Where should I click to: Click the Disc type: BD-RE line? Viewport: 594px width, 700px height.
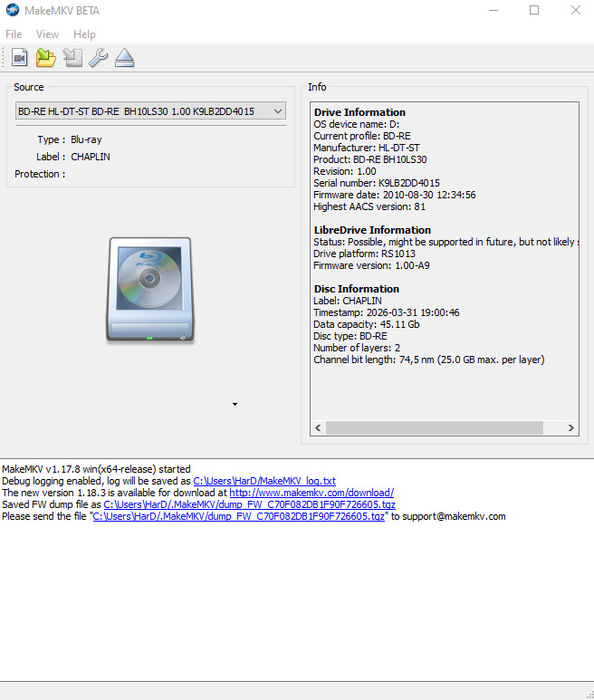tap(350, 336)
